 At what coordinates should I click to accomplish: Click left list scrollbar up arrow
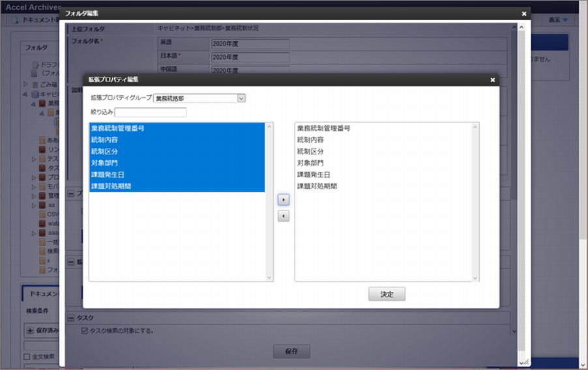(x=269, y=127)
